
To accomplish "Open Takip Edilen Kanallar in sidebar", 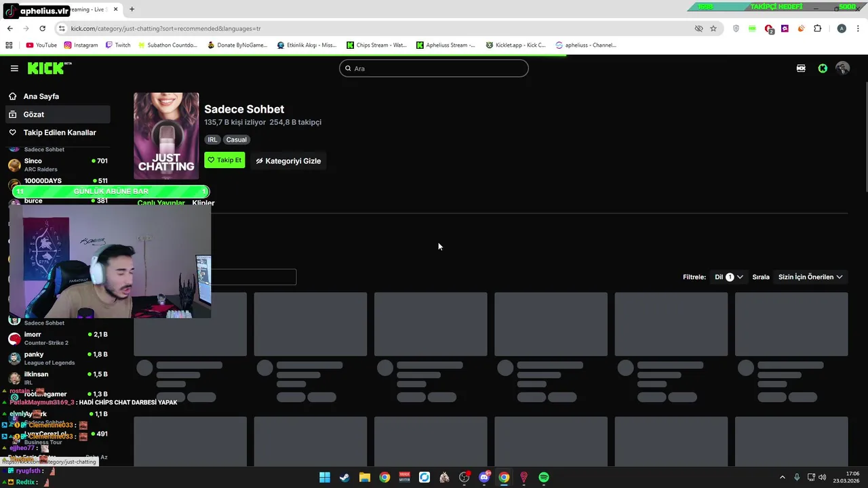I will [x=57, y=133].
